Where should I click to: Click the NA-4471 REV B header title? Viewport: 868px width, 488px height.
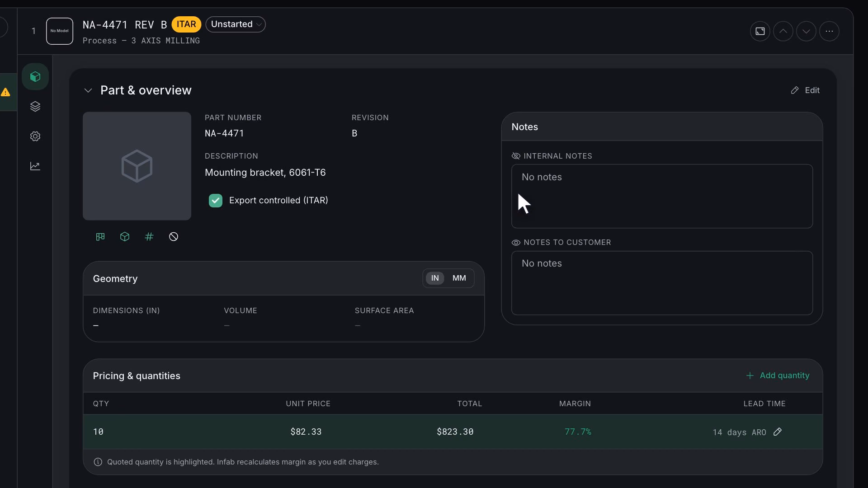click(x=125, y=25)
